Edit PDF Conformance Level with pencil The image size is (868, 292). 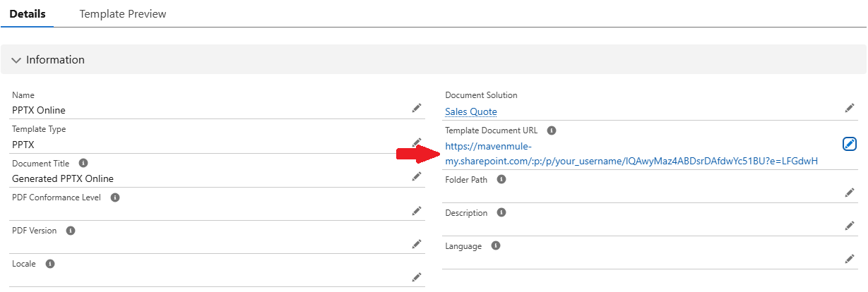(417, 210)
